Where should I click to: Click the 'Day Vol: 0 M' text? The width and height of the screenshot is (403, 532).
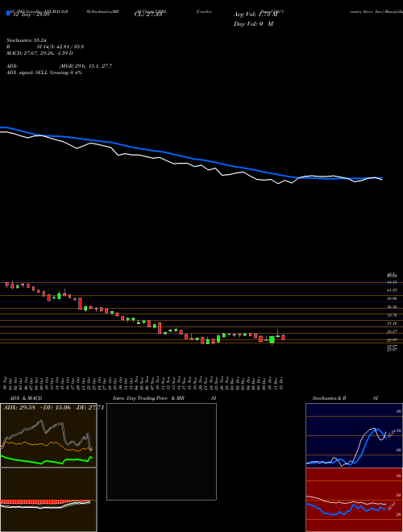point(253,24)
